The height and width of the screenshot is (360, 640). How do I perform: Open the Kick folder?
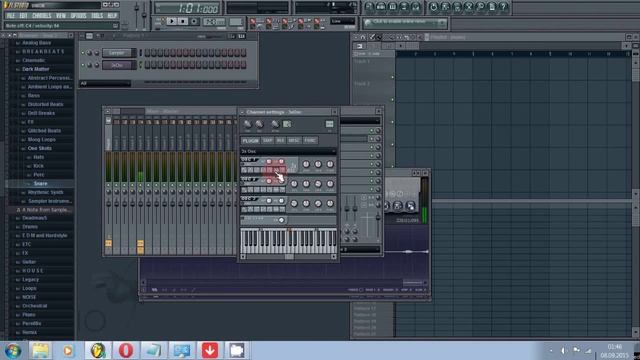tap(38, 166)
